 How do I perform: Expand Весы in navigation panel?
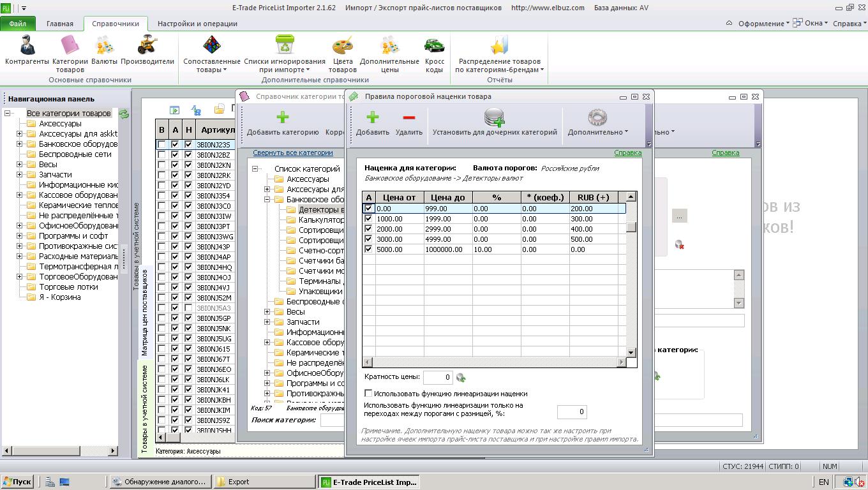click(19, 165)
